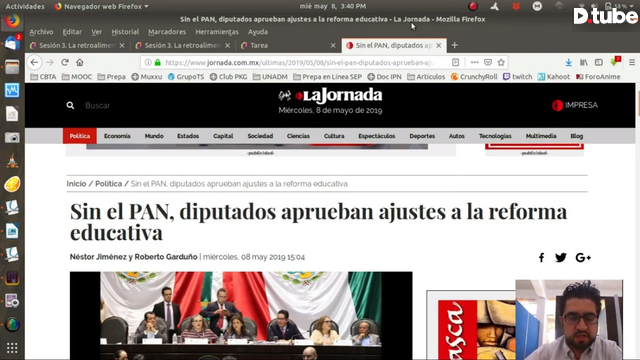
Task: Go back using the browser back arrow
Action: click(x=34, y=62)
